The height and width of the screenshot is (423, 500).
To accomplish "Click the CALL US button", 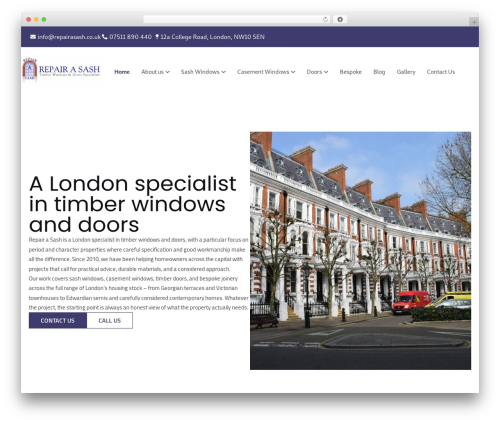I will 110,321.
